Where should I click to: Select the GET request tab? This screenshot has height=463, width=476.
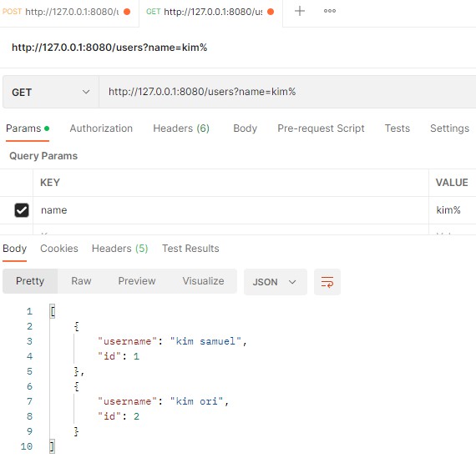(x=210, y=13)
